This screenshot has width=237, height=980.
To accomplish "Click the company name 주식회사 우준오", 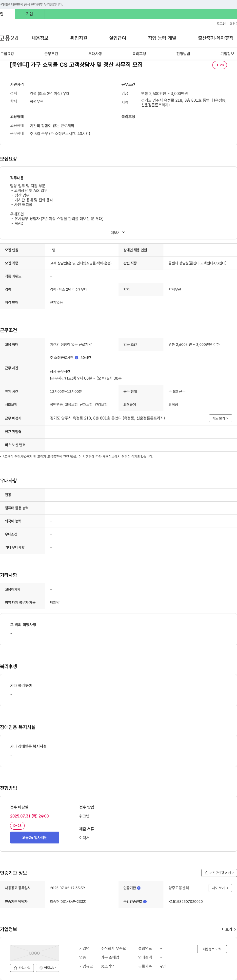I will pos(113,948).
